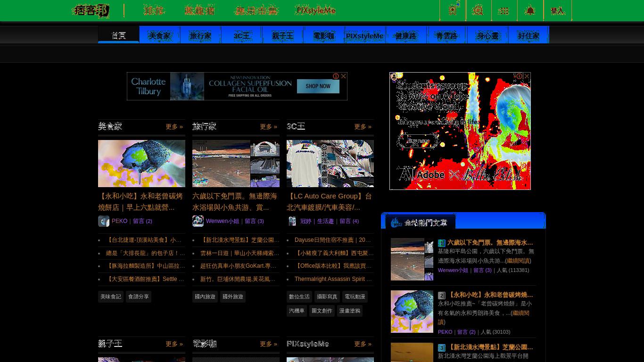644x362 pixels.
Task: Open 留言 (4) under 冠妙 article
Action: 349,221
